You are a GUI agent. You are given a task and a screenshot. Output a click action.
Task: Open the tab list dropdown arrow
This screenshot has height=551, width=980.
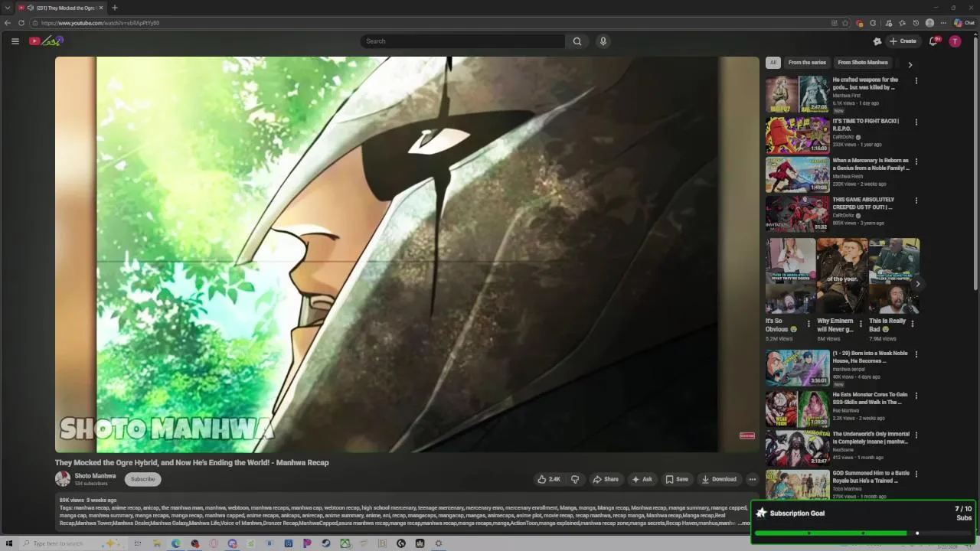[x=7, y=8]
